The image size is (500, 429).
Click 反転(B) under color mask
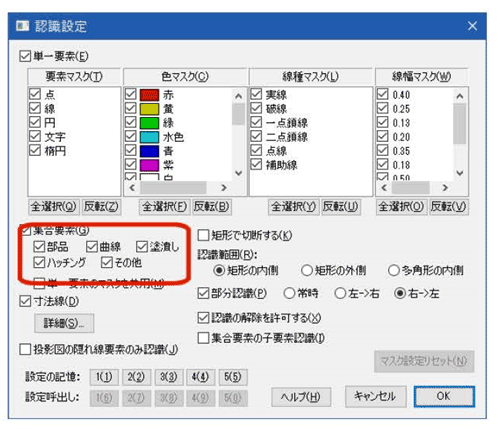click(212, 207)
